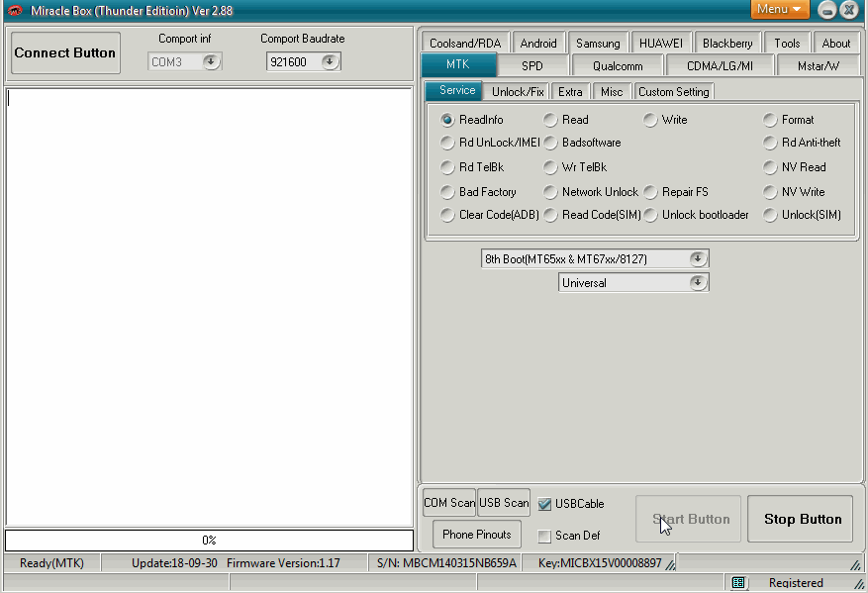Click the USB Scan button
The height and width of the screenshot is (593, 868).
[504, 503]
